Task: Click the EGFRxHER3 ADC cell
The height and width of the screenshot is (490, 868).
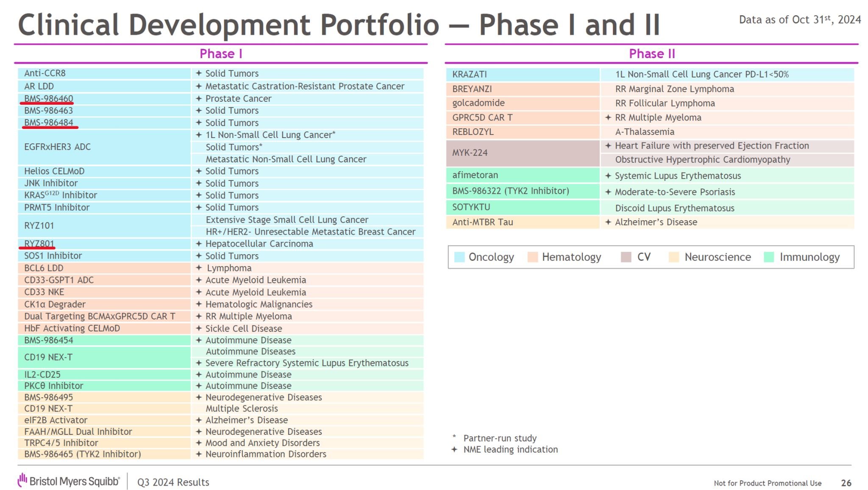Action: point(104,147)
